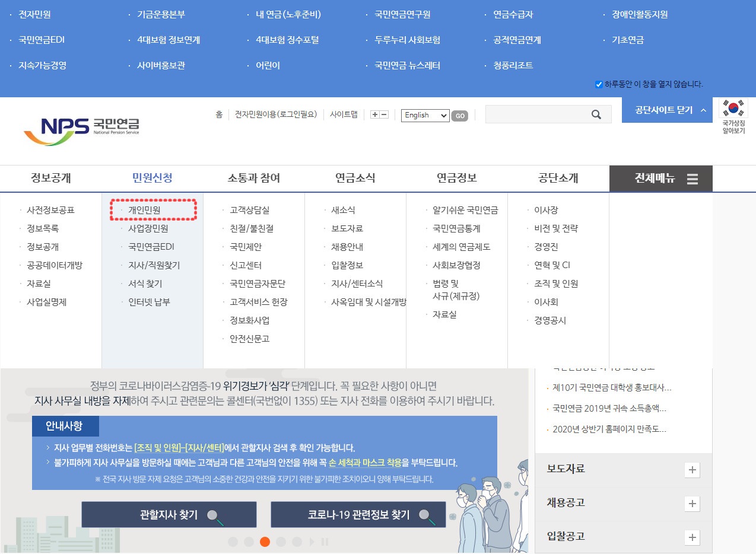
Task: Click the 홈 link in header
Action: pos(219,114)
